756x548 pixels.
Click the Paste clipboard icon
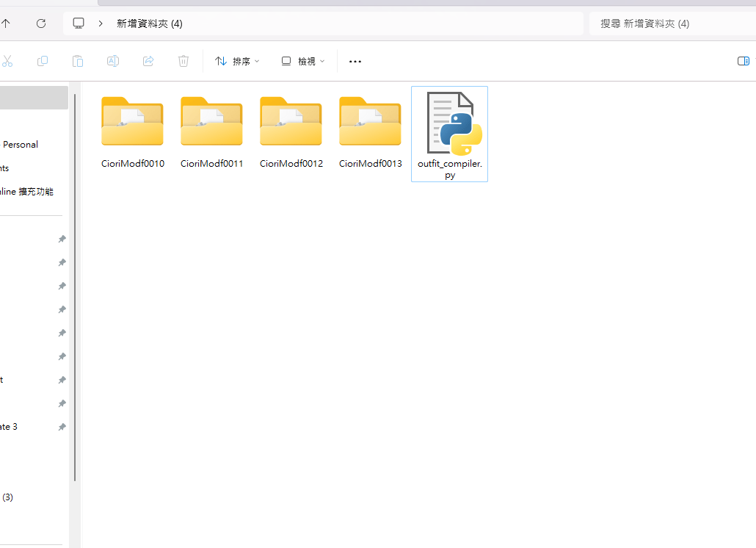pos(78,61)
